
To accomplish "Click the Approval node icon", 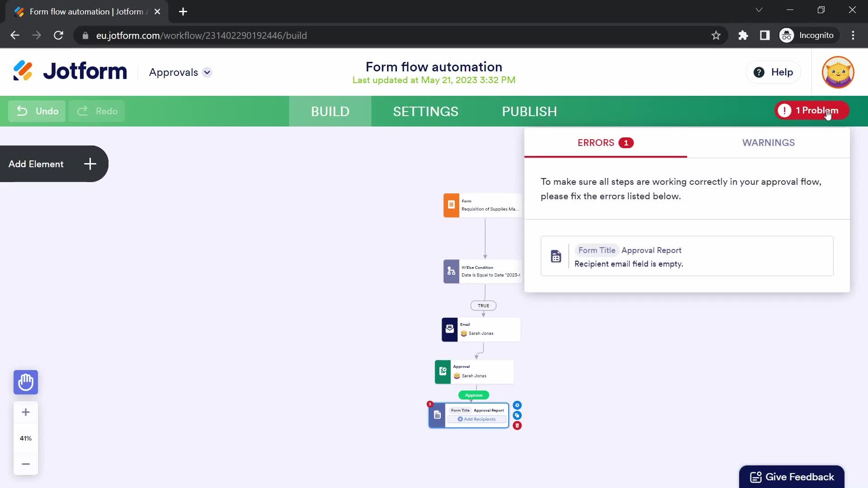I will click(x=443, y=371).
